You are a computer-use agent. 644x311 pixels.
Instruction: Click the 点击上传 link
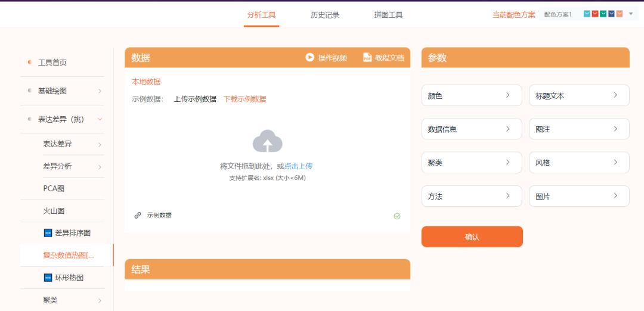[x=299, y=166]
